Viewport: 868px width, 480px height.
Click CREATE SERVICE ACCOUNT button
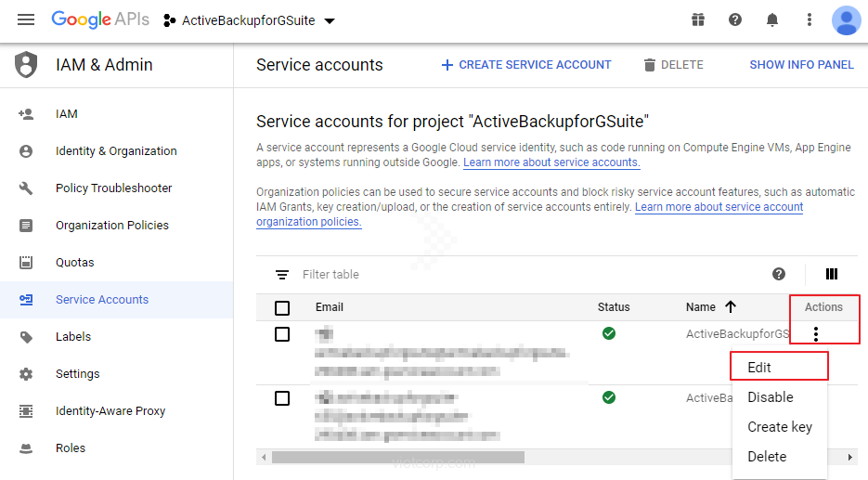(x=525, y=65)
